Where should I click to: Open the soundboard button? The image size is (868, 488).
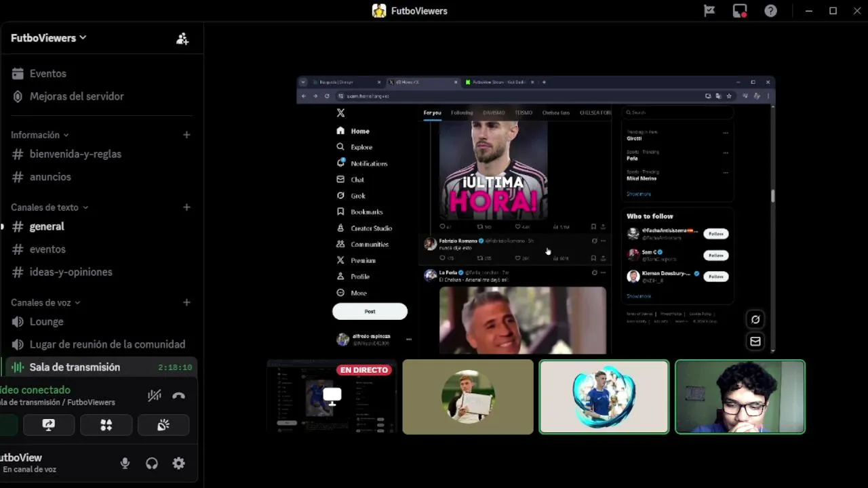(163, 425)
